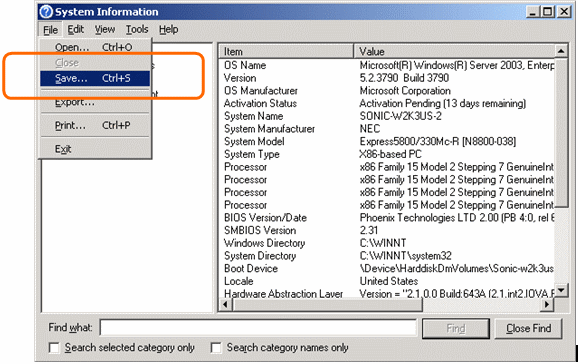Select the System Type row
Screen dimensions: 578x364
click(387, 154)
